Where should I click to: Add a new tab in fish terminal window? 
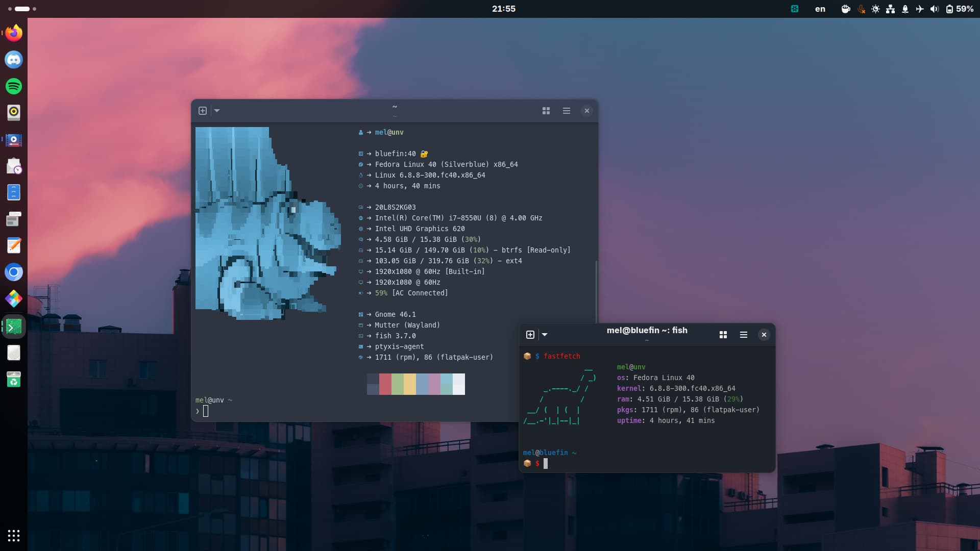(x=530, y=335)
